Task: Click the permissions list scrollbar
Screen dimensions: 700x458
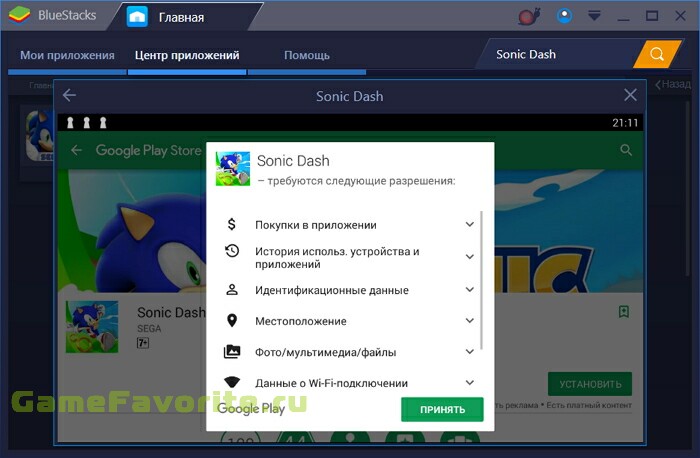Action: pos(481,280)
